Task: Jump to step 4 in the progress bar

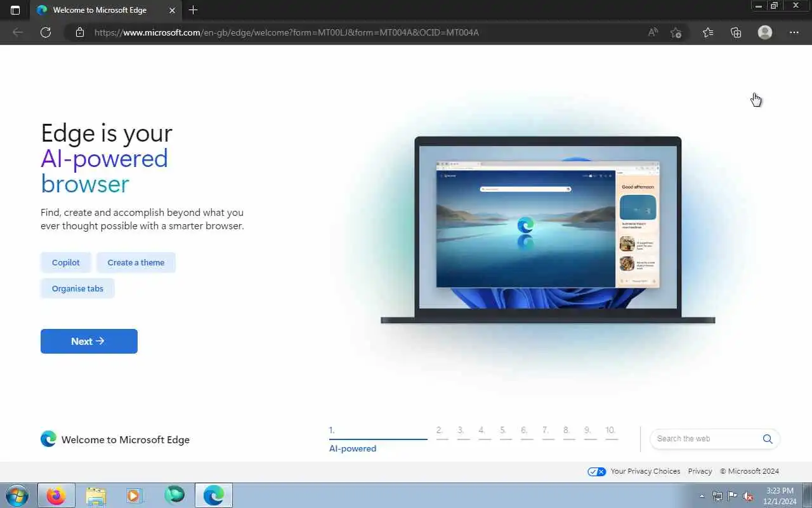Action: (485, 432)
